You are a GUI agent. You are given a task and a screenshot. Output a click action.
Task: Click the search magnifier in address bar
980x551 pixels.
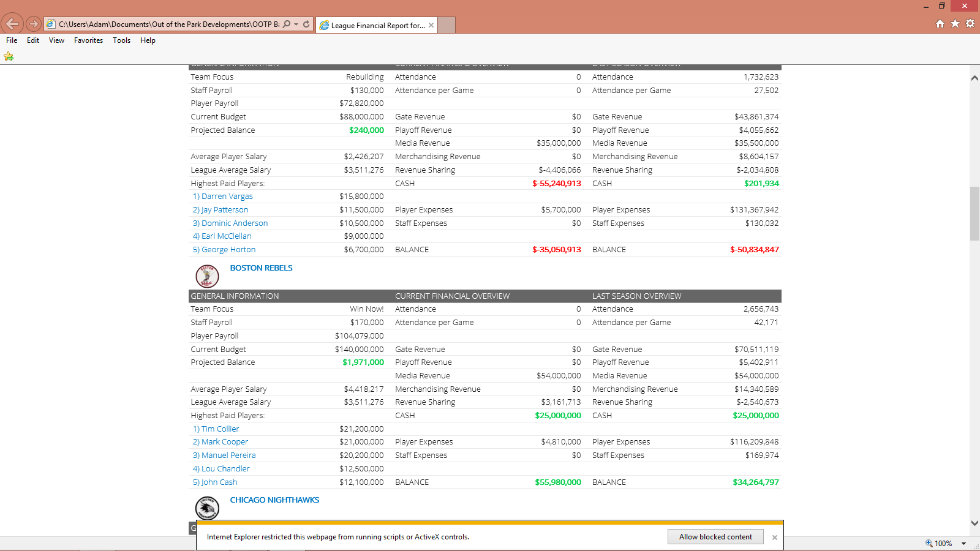tap(287, 24)
